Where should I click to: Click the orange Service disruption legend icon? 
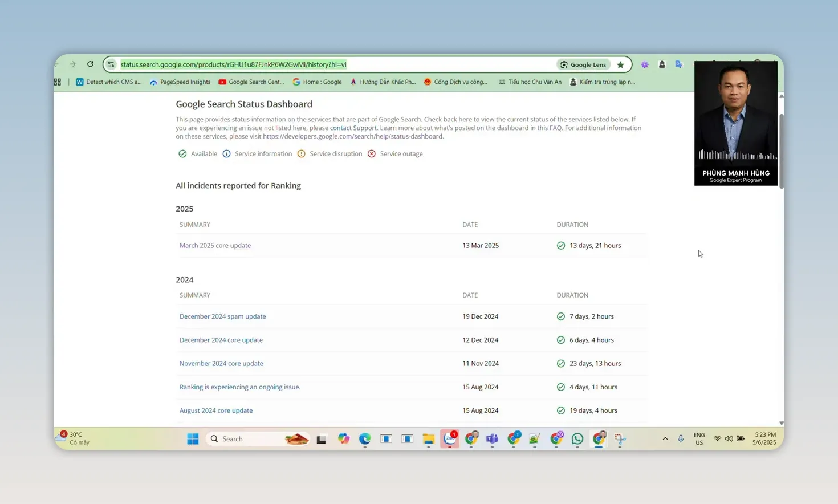pyautogui.click(x=301, y=154)
